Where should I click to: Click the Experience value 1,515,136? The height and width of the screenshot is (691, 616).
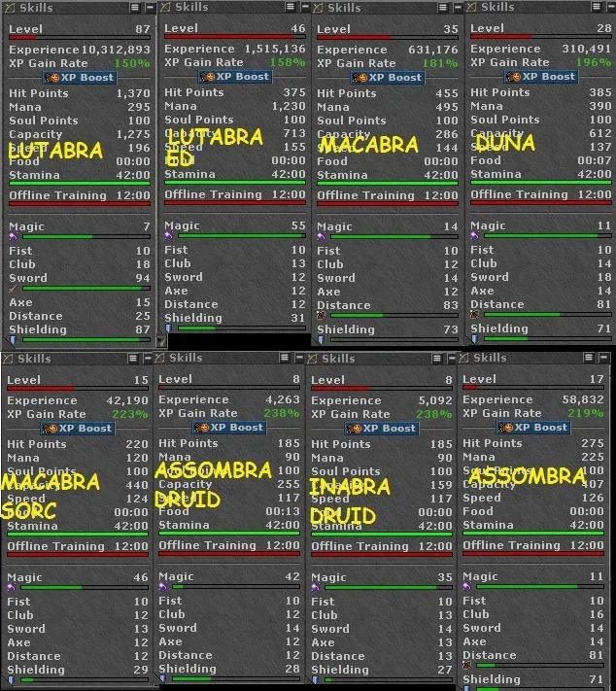(275, 49)
